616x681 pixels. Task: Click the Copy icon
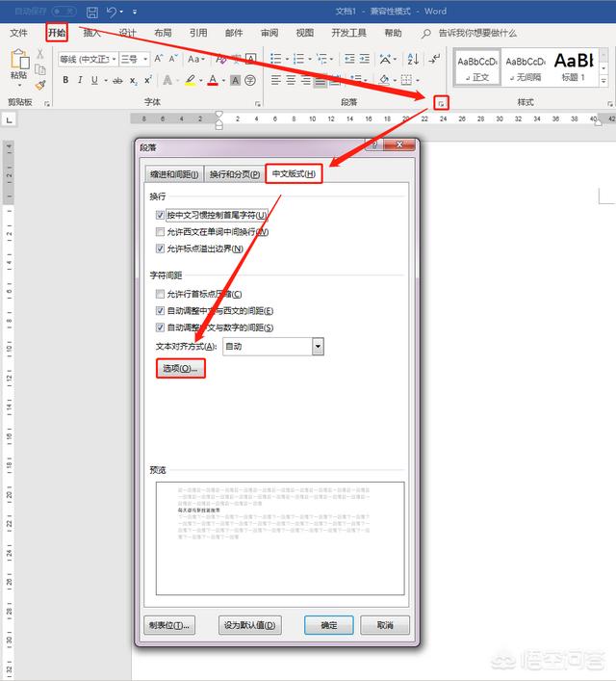[x=40, y=69]
